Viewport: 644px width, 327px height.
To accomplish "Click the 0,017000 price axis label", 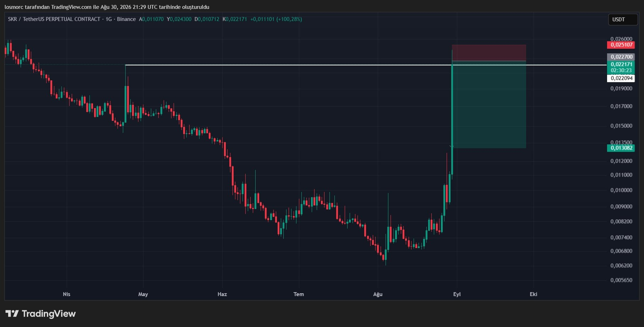I will [x=621, y=106].
